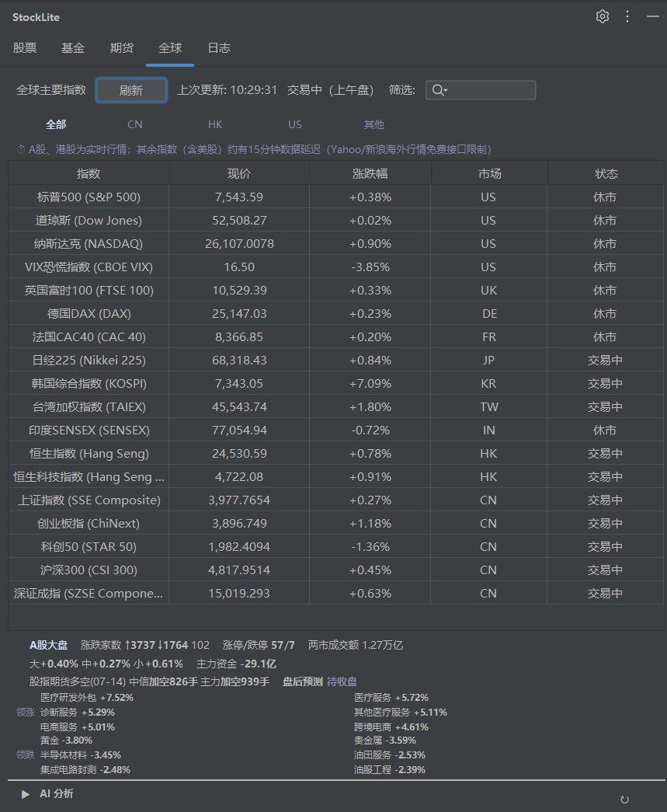Click the 两市成交额 1.27万亿 text
Screen dimensions: 667x812
click(356, 645)
